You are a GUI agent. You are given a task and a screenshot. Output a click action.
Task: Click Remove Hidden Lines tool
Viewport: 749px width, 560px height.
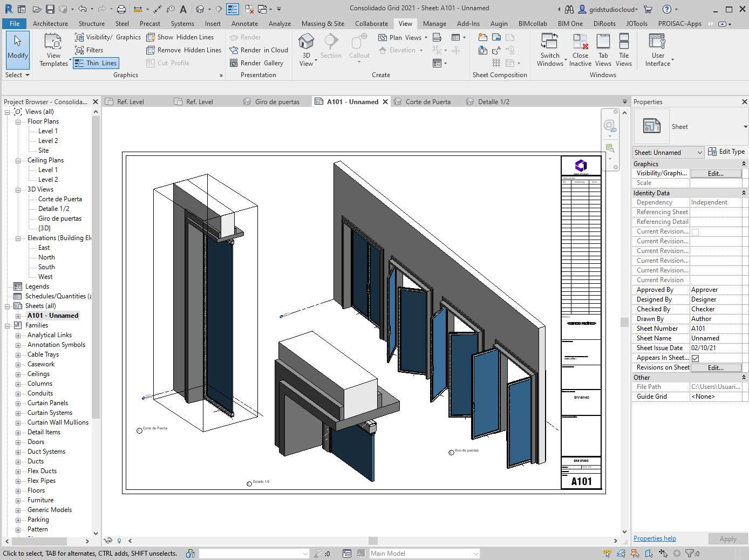tap(184, 50)
